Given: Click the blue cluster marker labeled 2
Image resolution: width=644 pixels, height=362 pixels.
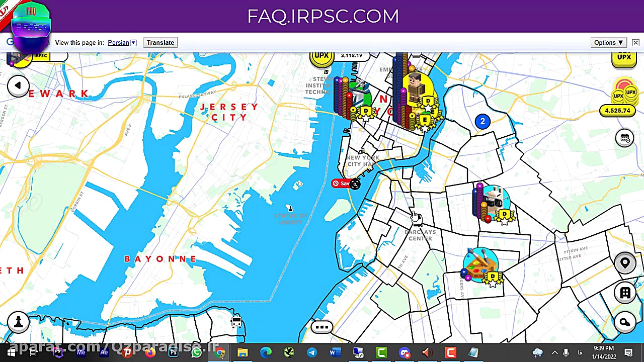Looking at the screenshot, I should click(482, 121).
